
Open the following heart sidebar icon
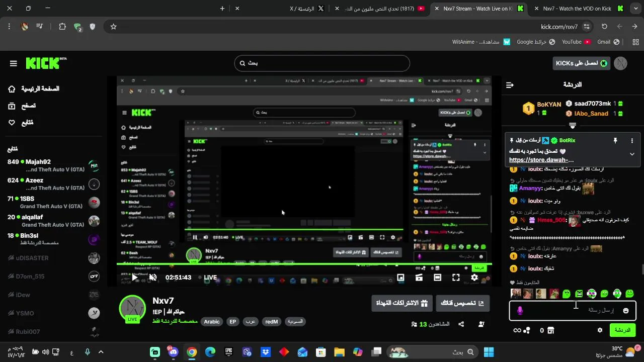click(x=12, y=123)
